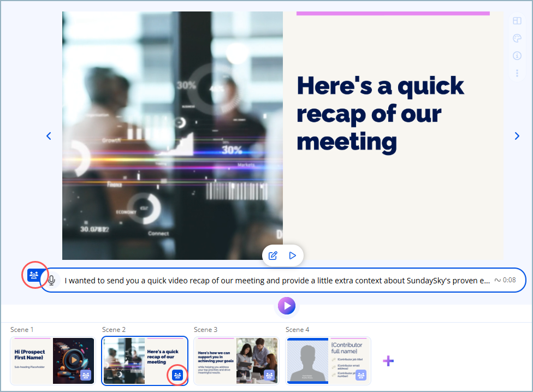Click the microphone icon next to the narration
533x392 pixels.
tap(52, 280)
